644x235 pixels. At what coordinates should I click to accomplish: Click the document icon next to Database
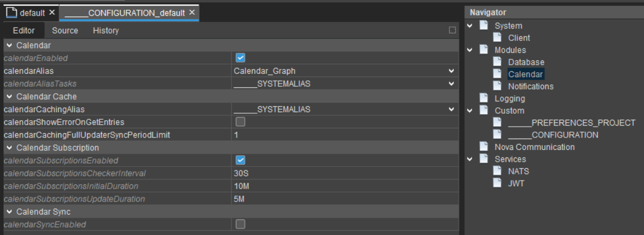pyautogui.click(x=497, y=61)
